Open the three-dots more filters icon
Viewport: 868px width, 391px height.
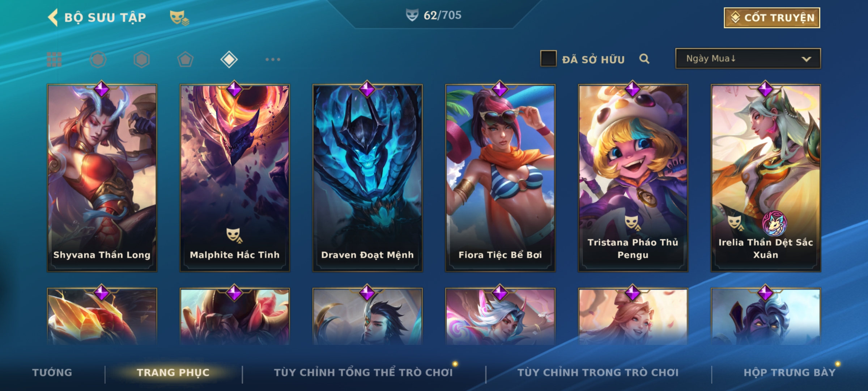(273, 59)
